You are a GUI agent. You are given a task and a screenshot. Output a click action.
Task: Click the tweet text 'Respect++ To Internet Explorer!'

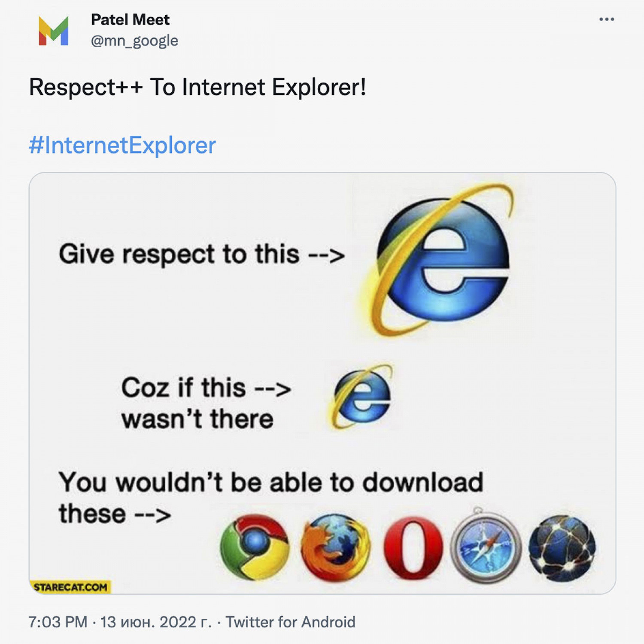tap(197, 87)
